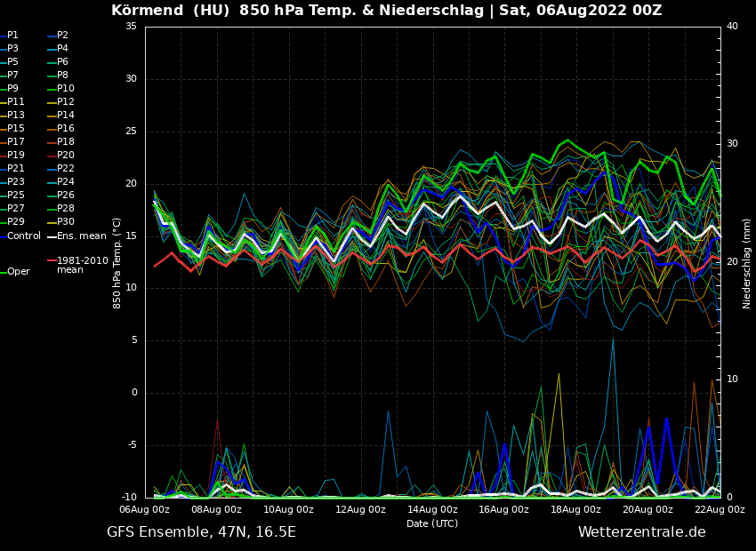Click the Control legend entry

(x=24, y=236)
